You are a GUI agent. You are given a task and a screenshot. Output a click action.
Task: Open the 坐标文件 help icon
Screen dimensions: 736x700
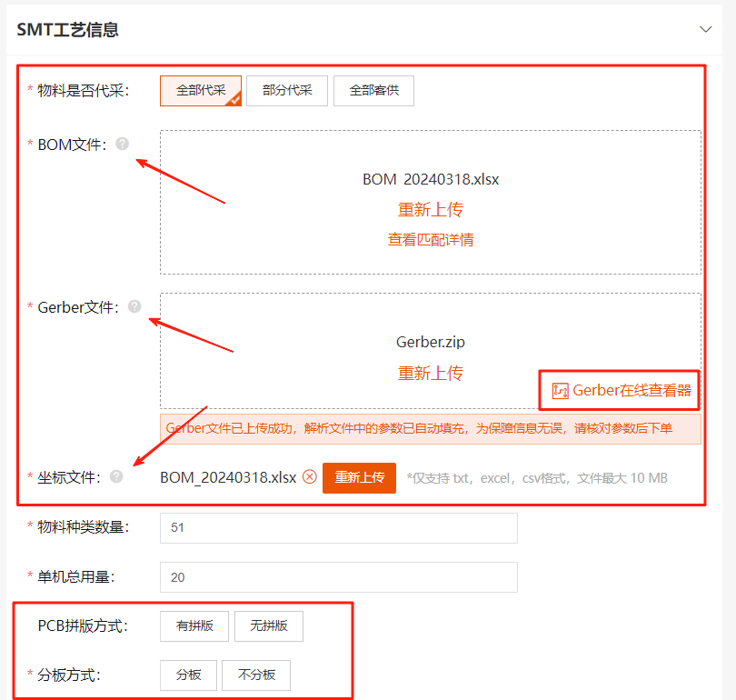[116, 476]
